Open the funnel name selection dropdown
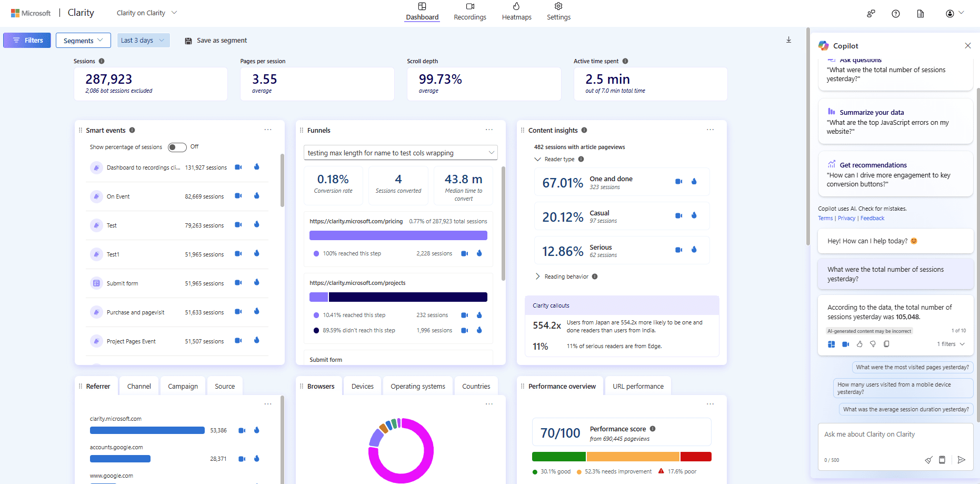 [x=401, y=153]
